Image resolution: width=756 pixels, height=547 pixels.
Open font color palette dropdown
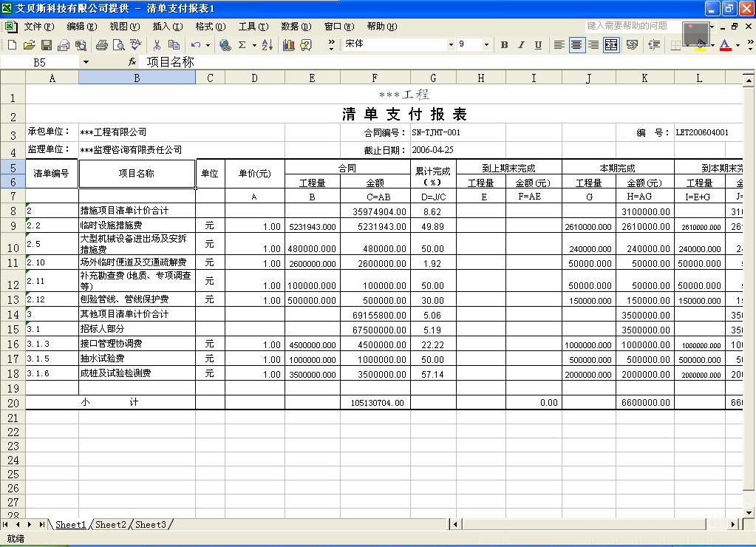coord(738,45)
